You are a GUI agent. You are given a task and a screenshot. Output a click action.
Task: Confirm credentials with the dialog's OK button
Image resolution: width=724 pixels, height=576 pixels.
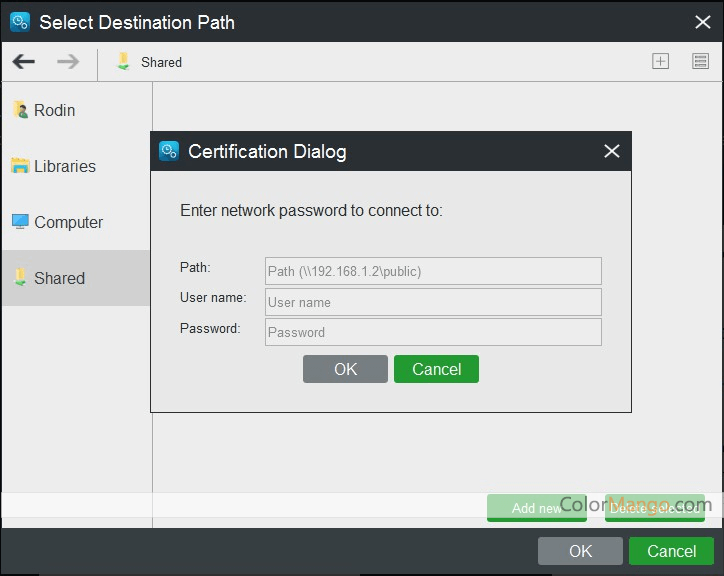345,369
